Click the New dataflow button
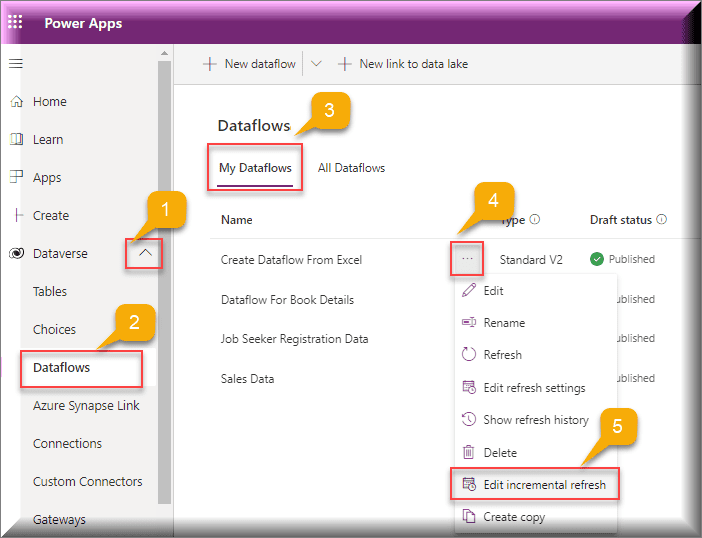702x538 pixels. click(x=250, y=64)
